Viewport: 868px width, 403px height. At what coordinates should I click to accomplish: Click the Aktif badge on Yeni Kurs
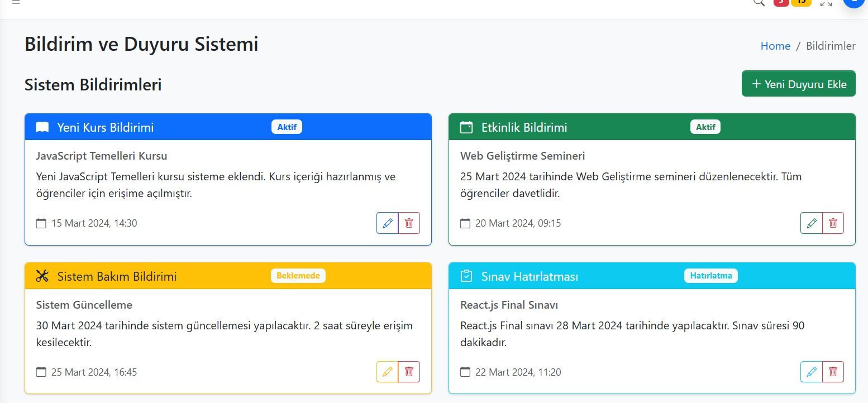coord(287,127)
